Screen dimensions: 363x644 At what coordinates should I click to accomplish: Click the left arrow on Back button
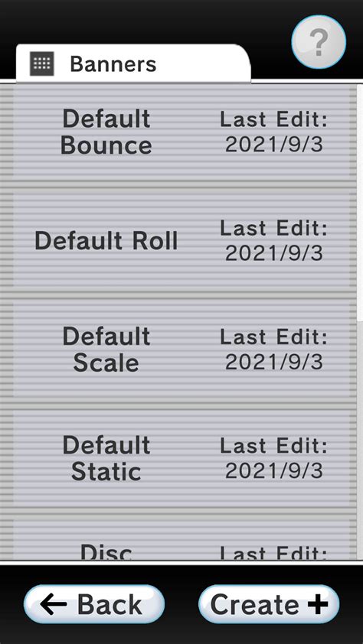tap(54, 604)
